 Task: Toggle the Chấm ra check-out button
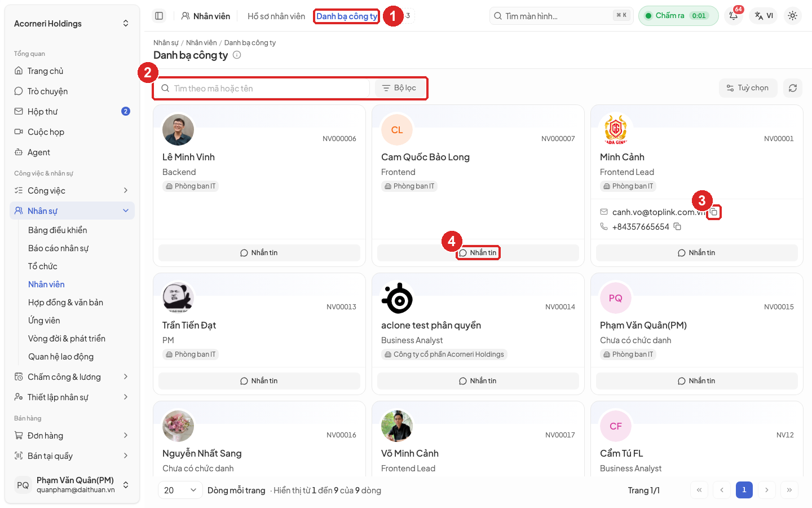(x=678, y=16)
